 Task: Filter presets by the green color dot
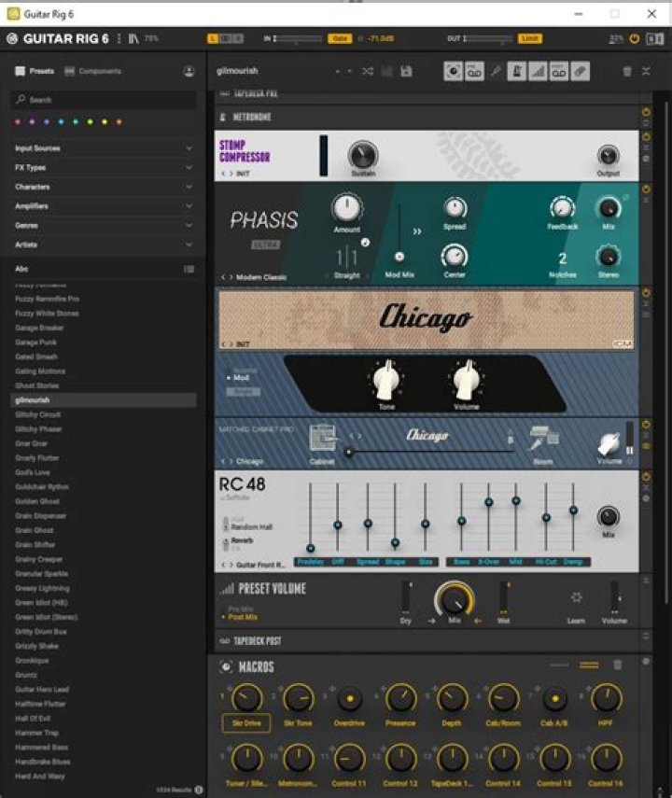point(91,121)
